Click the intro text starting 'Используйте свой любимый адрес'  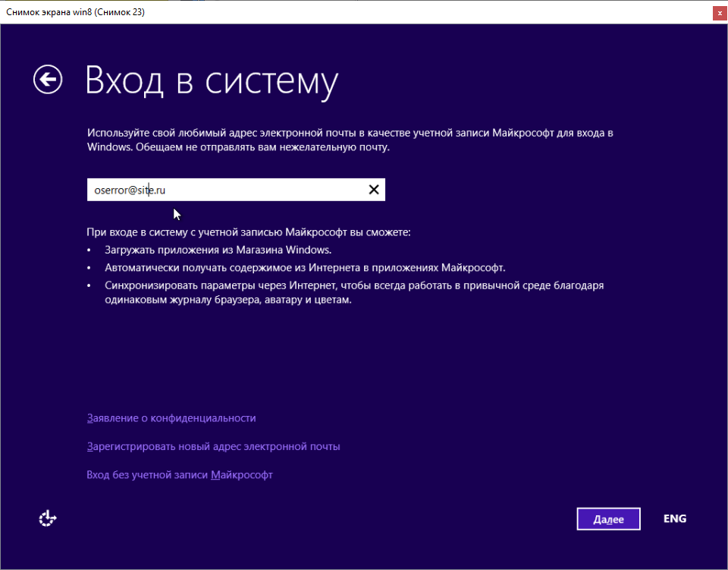350,140
